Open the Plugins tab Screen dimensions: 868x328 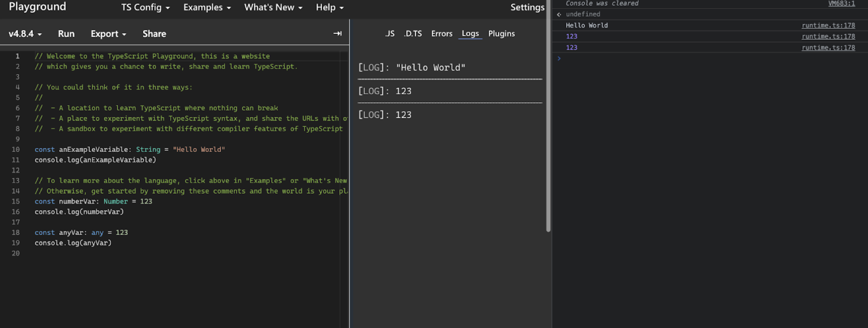point(501,33)
